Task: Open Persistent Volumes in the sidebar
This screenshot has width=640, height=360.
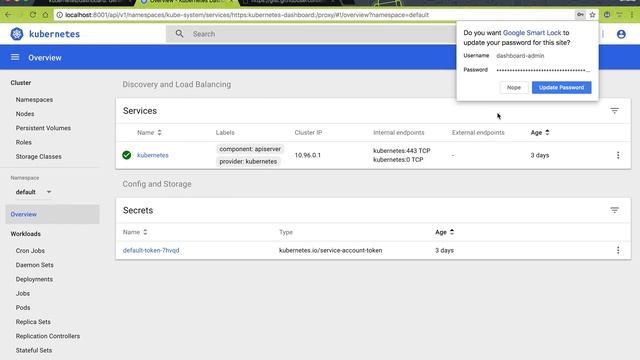Action: (43, 128)
